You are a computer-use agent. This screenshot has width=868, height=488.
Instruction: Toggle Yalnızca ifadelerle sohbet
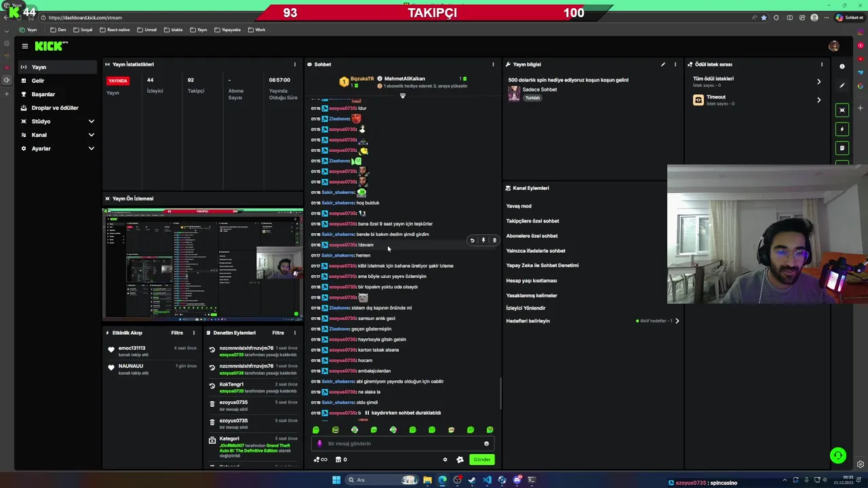point(536,251)
